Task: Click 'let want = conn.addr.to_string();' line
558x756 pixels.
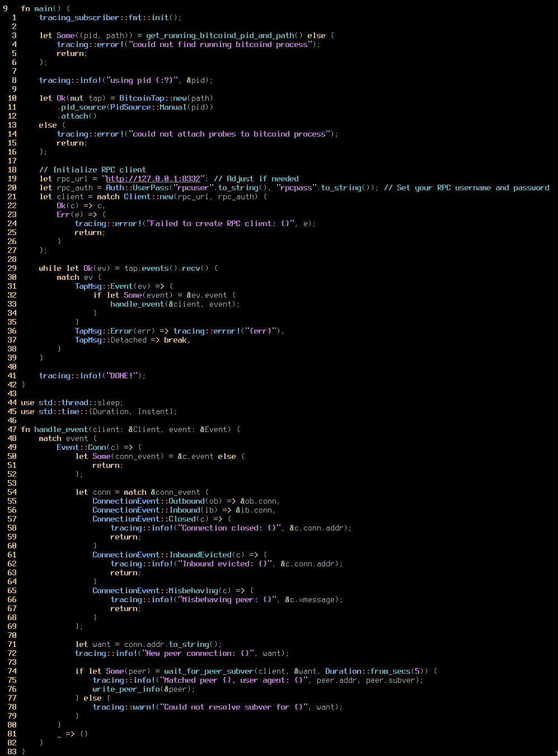Action: pyautogui.click(x=148, y=644)
